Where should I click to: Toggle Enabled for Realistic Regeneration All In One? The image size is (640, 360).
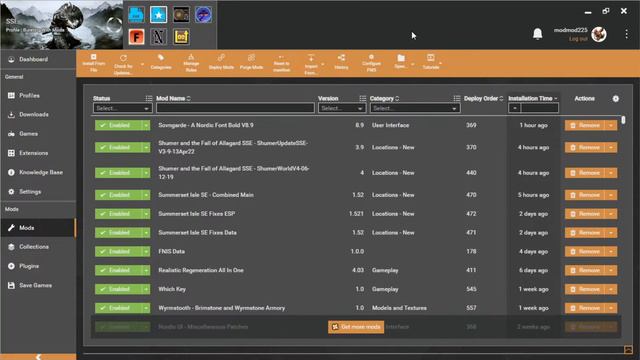coord(118,270)
